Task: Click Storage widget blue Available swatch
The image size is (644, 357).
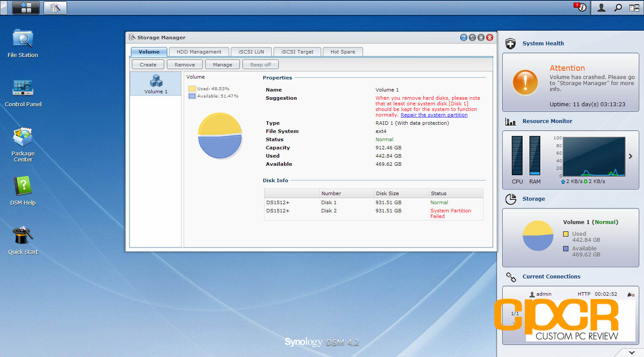Action: (566, 249)
